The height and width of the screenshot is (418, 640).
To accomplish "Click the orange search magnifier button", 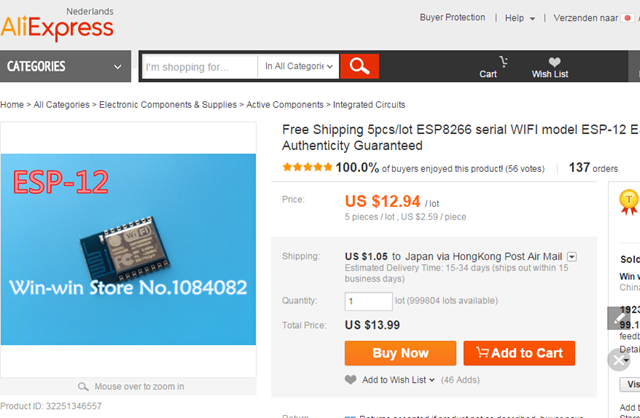I will (359, 67).
